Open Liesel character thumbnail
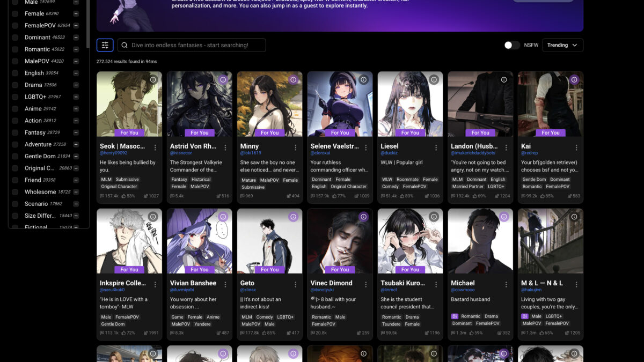Viewport: 644px width, 362px height. [x=410, y=104]
